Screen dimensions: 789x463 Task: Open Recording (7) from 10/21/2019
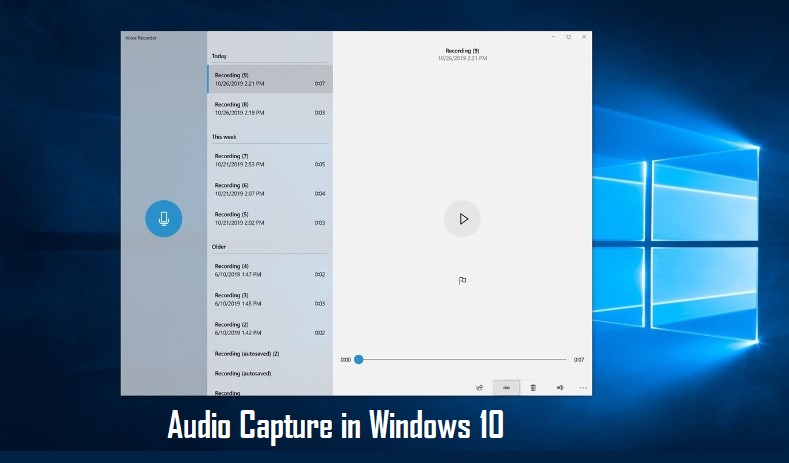(x=270, y=160)
